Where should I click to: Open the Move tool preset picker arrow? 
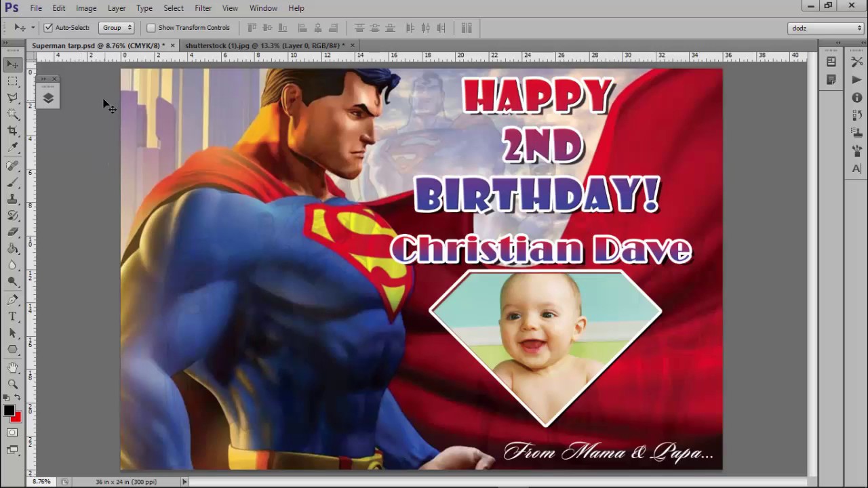[33, 28]
